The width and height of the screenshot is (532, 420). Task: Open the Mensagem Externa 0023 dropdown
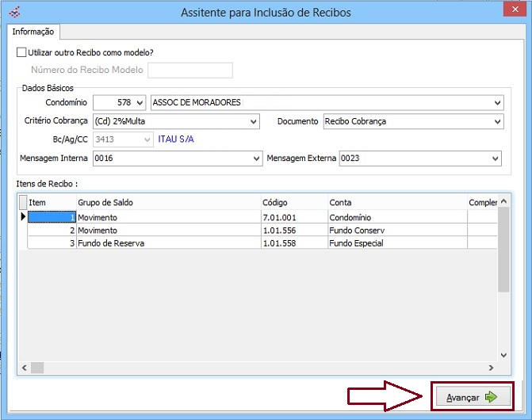click(496, 158)
